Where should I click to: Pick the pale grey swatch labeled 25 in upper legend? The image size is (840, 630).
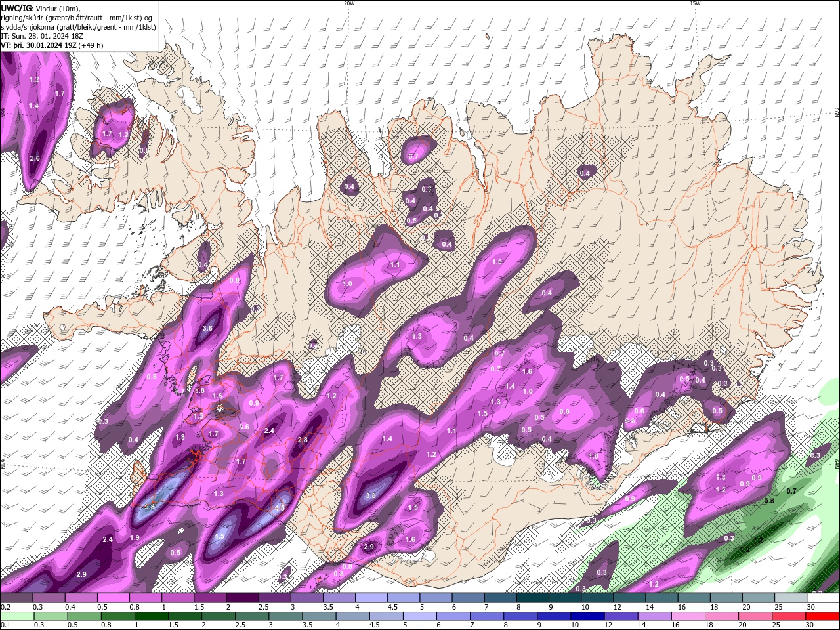click(791, 598)
